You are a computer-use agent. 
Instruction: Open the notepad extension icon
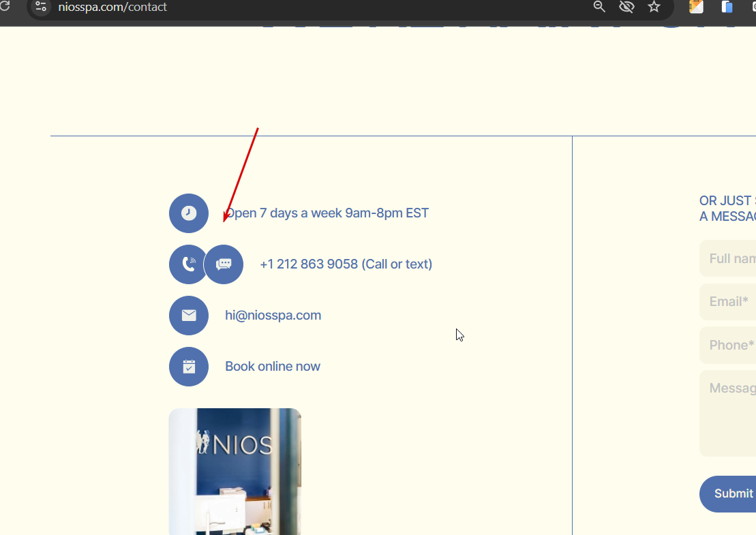tap(696, 7)
